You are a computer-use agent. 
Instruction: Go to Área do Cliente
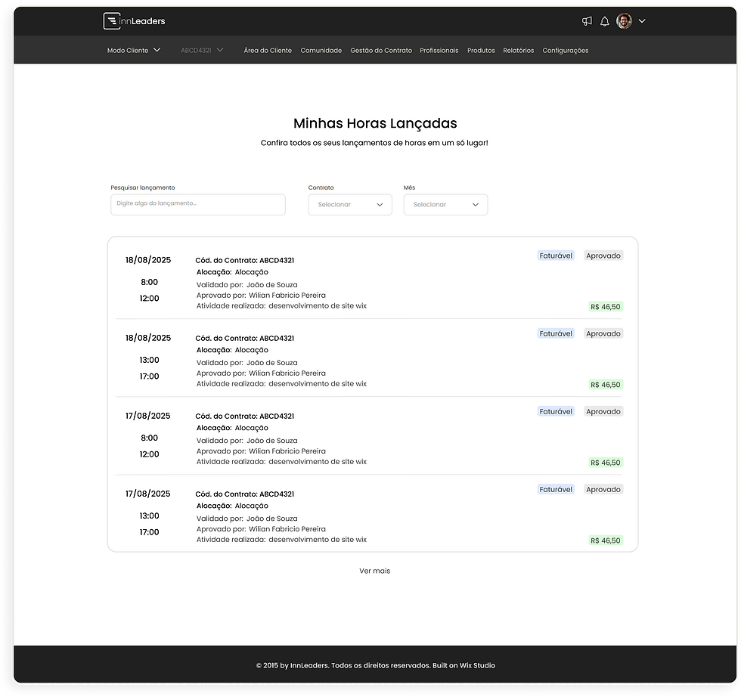tap(268, 51)
